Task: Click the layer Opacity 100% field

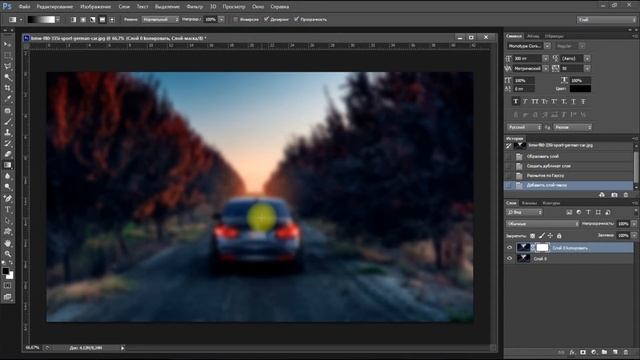Action: (x=623, y=224)
